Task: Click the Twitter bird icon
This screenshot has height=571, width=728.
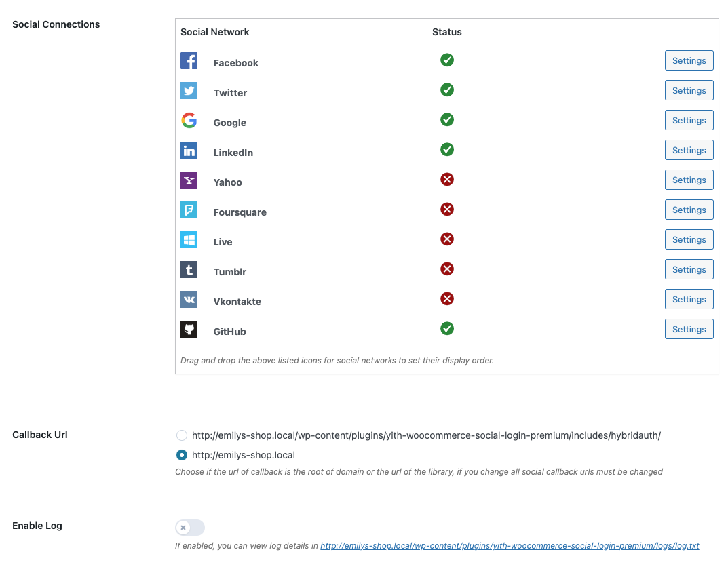Action: (189, 91)
